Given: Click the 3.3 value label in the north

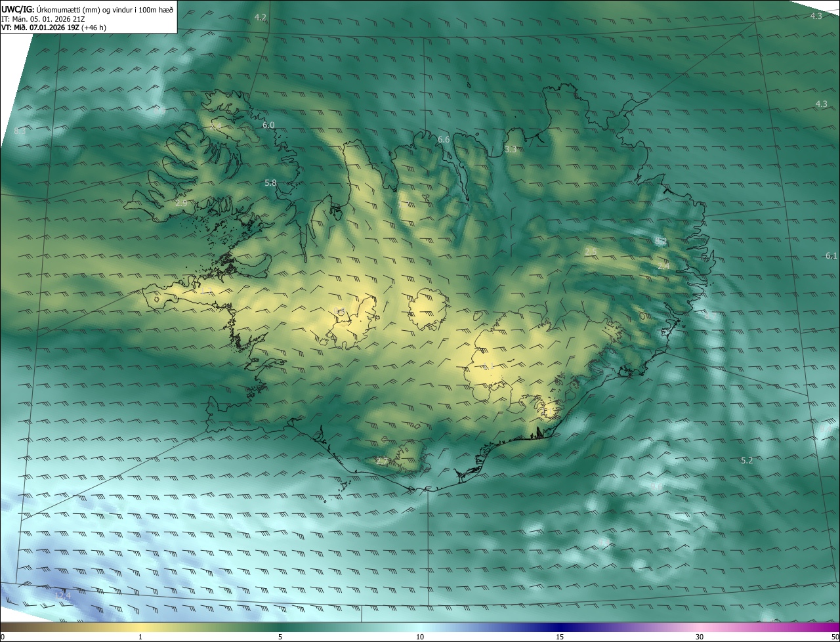Looking at the screenshot, I should (511, 150).
